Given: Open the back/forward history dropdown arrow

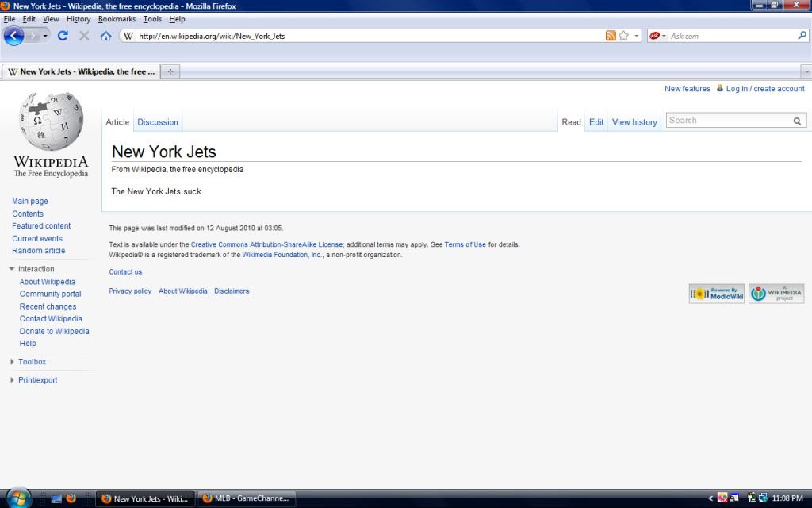Looking at the screenshot, I should click(x=45, y=36).
